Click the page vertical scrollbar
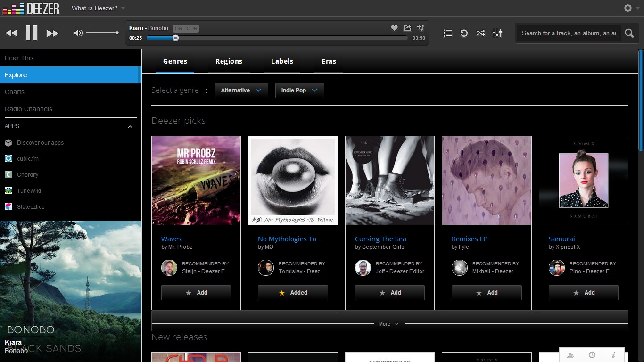The image size is (644, 362). [641, 100]
